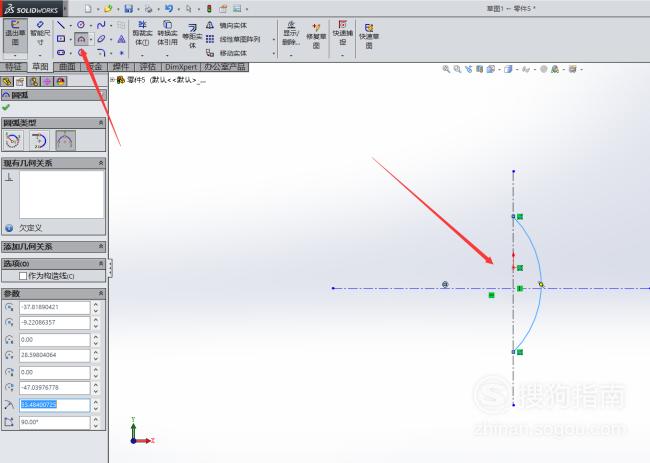Click Linear Sketch Pattern (线性草图阵列)
650x463 pixels.
[x=233, y=39]
